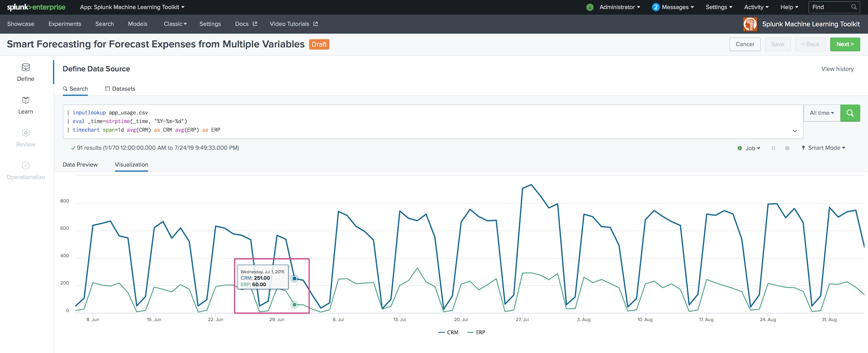Open the Learn step icon
868x353 pixels.
tap(26, 100)
